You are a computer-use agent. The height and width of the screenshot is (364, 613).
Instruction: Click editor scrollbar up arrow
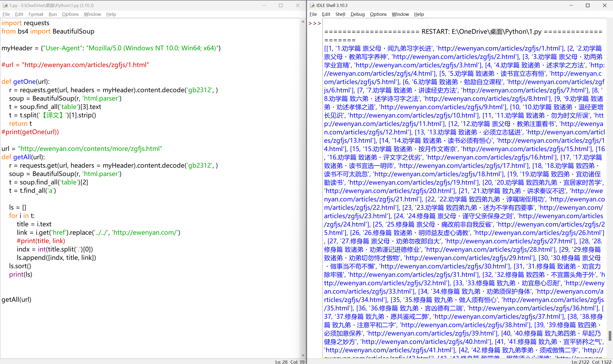303,22
